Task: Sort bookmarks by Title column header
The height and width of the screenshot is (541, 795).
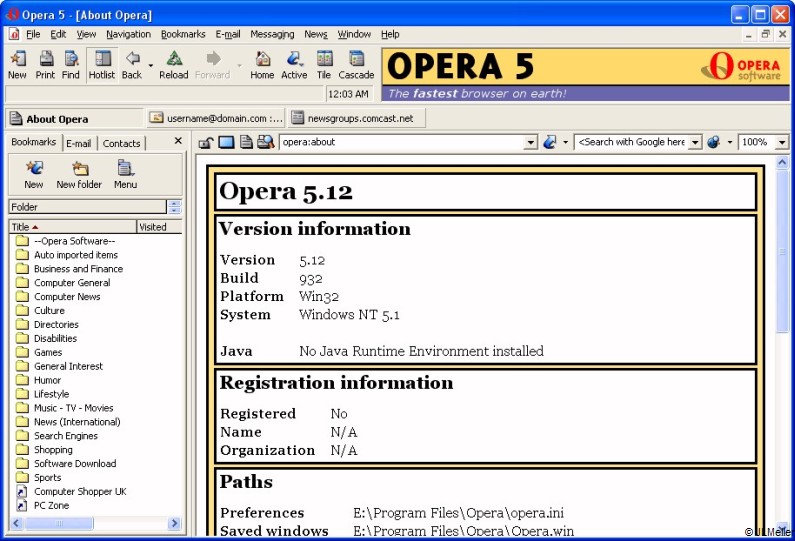Action: 73,227
